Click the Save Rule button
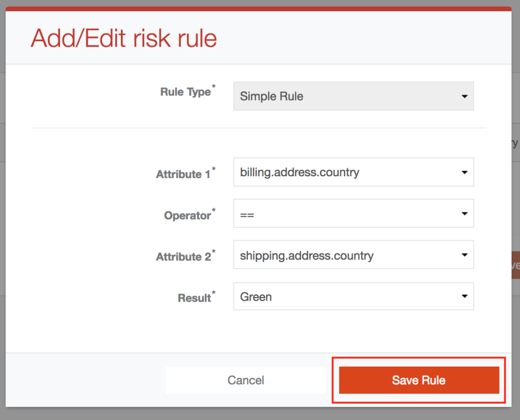The image size is (520, 420). click(419, 380)
